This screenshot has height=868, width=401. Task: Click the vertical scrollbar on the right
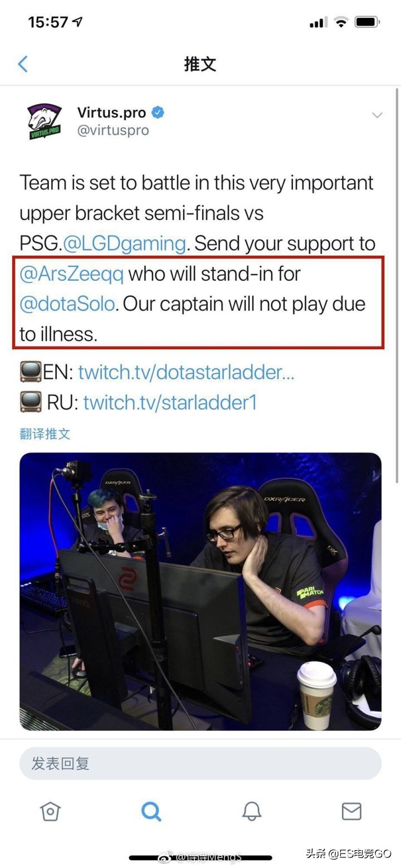(397, 284)
